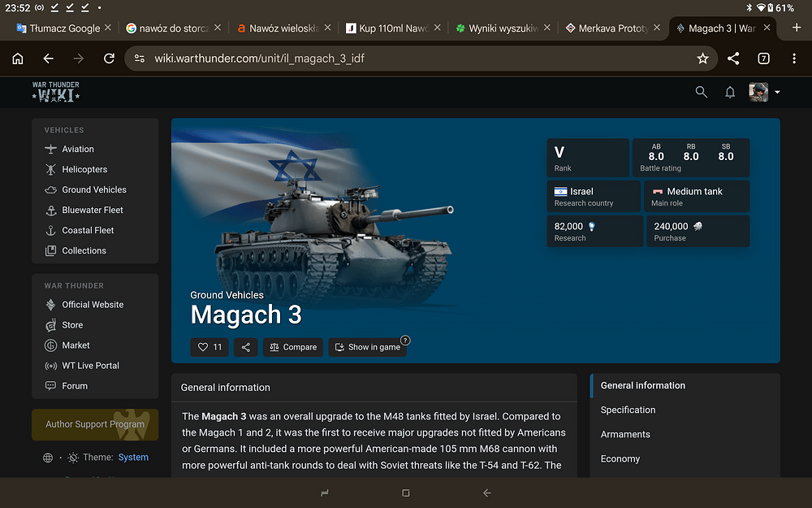Switch to the Wyniki wyszukiw tab

(497, 28)
